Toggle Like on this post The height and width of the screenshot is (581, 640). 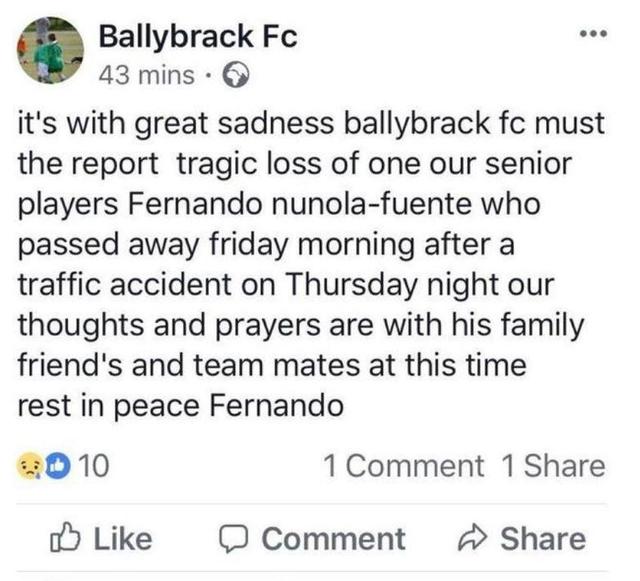click(101, 539)
